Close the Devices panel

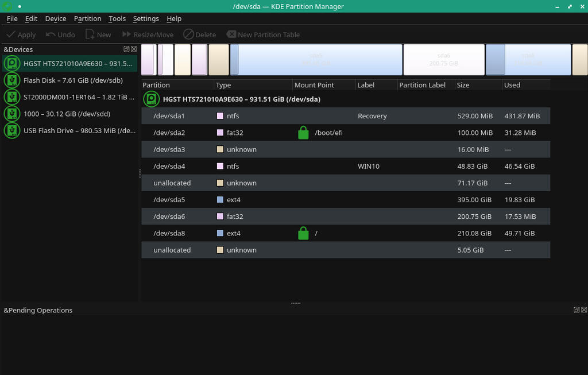[x=134, y=49]
